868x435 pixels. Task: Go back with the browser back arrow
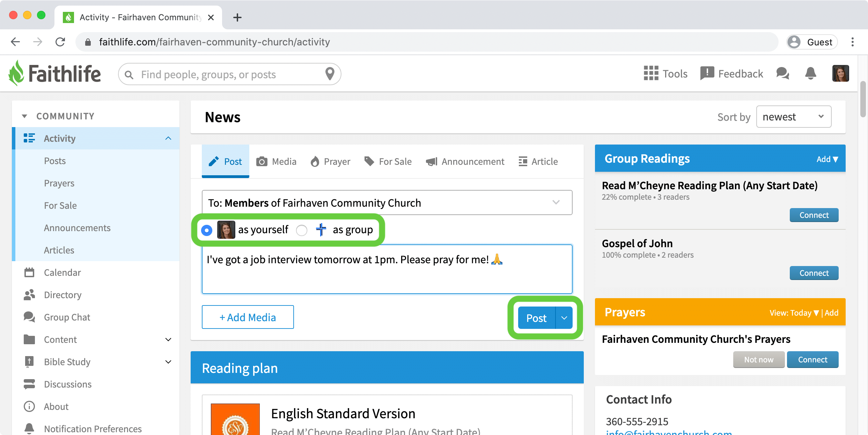pyautogui.click(x=15, y=42)
